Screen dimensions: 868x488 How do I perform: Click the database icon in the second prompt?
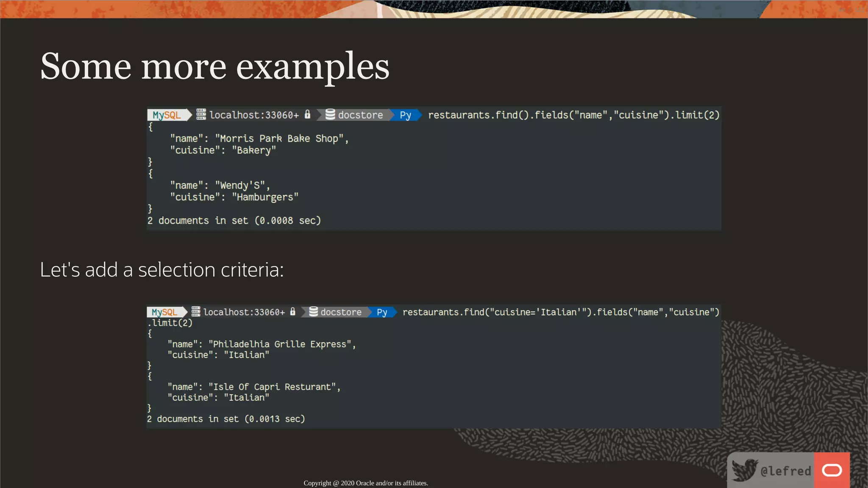tap(313, 312)
